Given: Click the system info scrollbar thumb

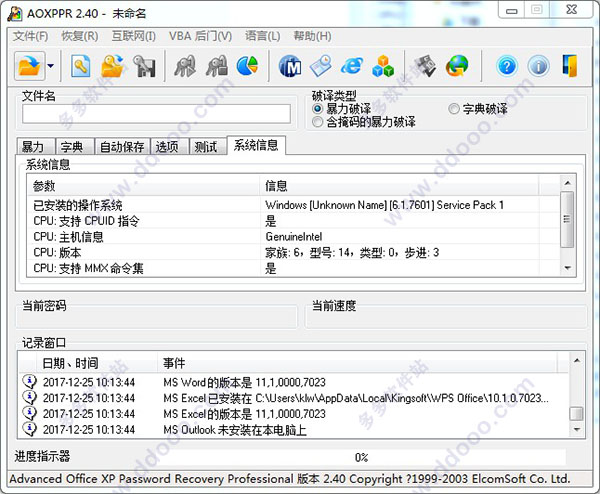Looking at the screenshot, I should 567,219.
